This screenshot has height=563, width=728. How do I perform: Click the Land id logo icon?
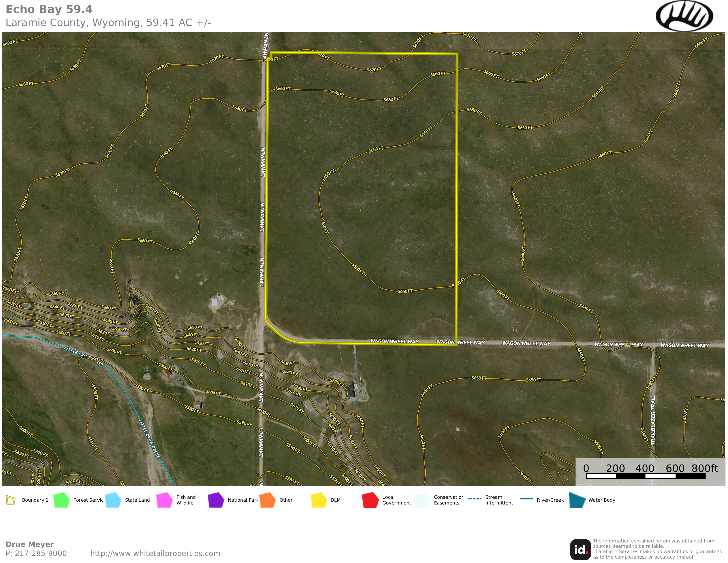coord(580,549)
